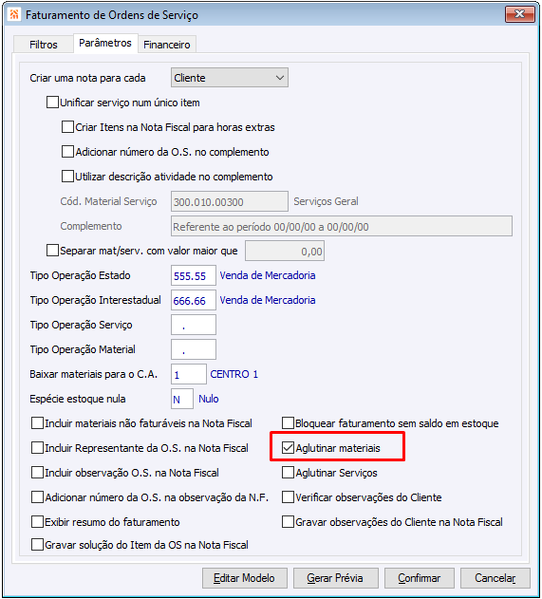The height and width of the screenshot is (599, 542).
Task: Click the Gerar Prévia button
Action: 336,578
